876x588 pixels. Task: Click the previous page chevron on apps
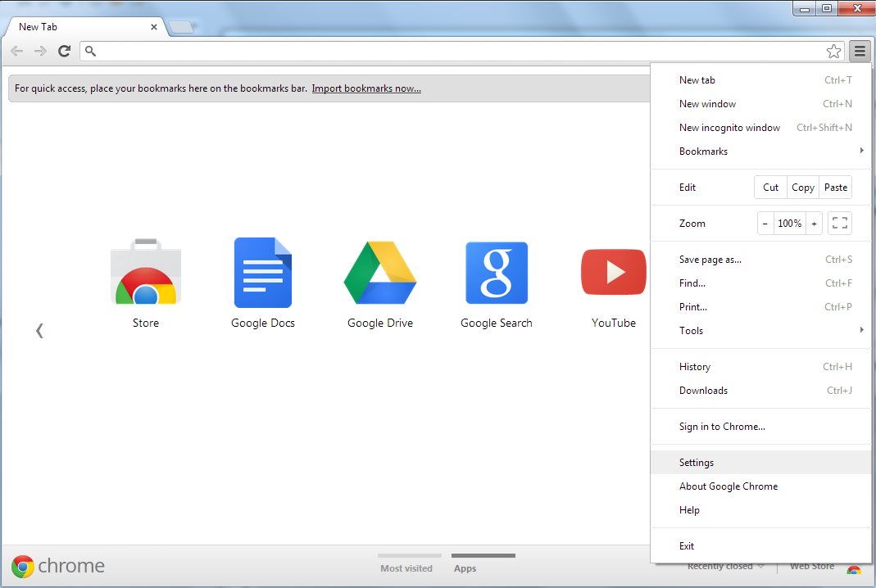point(39,331)
